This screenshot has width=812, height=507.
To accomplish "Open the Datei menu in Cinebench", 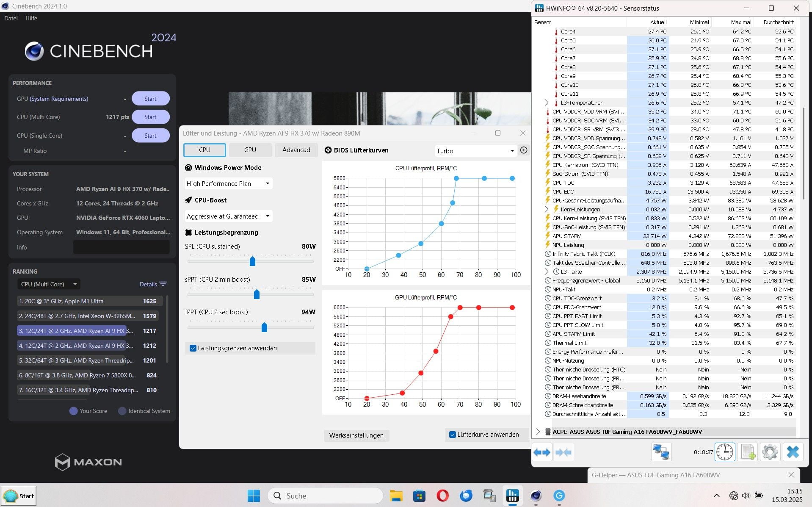I will pos(11,18).
